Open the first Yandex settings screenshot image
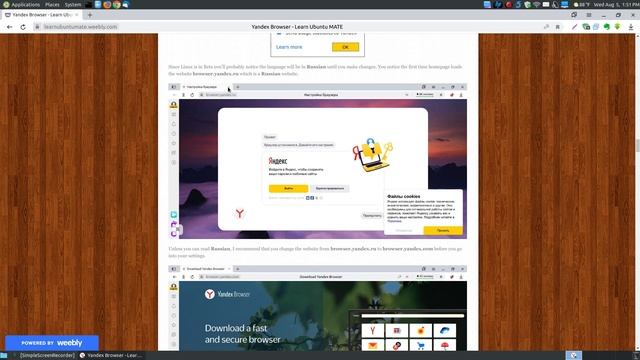Image resolution: width=640 pixels, height=360 pixels. click(x=318, y=161)
